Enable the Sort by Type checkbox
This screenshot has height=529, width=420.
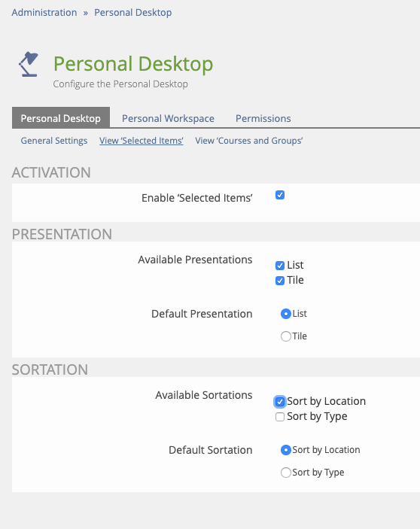280,417
